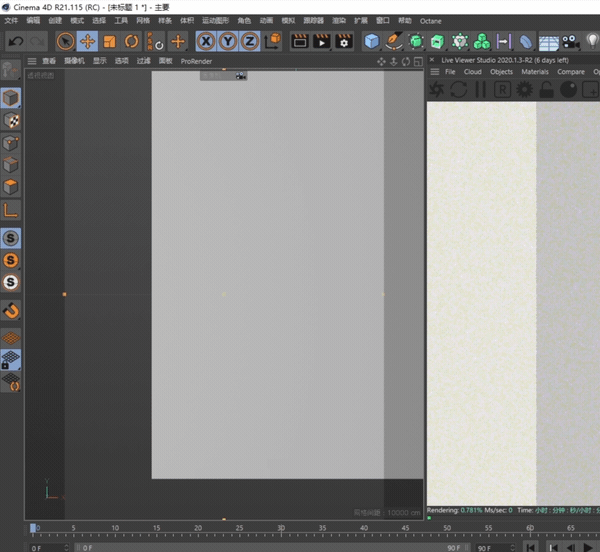Click the timeline play forward button
The width and height of the screenshot is (600, 552).
tap(589, 547)
